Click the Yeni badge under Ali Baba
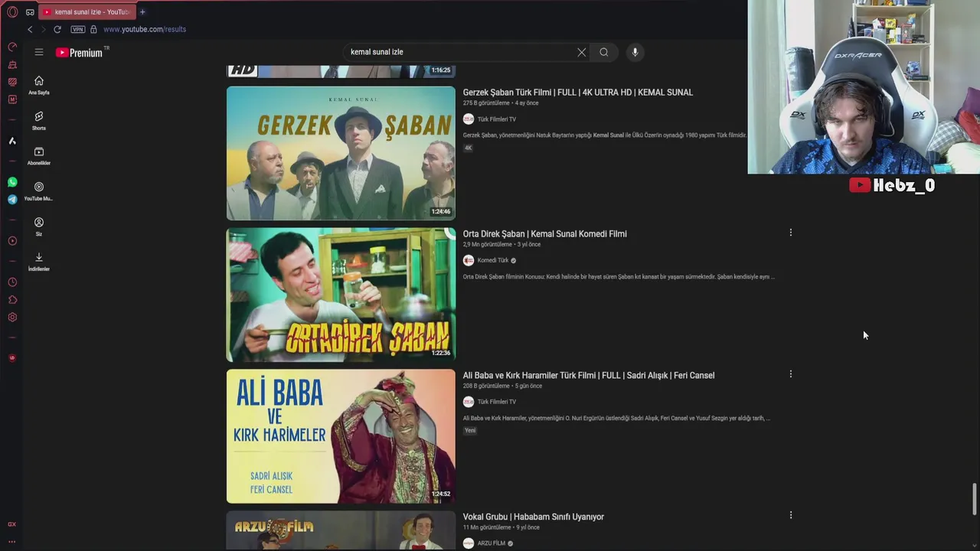The width and height of the screenshot is (980, 551). [470, 430]
